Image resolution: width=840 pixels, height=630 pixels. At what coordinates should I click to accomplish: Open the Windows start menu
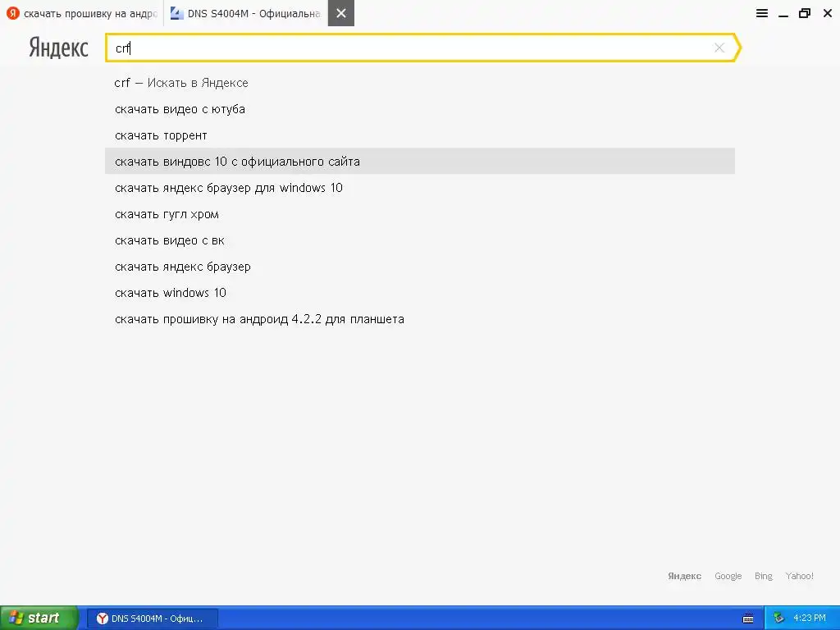click(39, 618)
